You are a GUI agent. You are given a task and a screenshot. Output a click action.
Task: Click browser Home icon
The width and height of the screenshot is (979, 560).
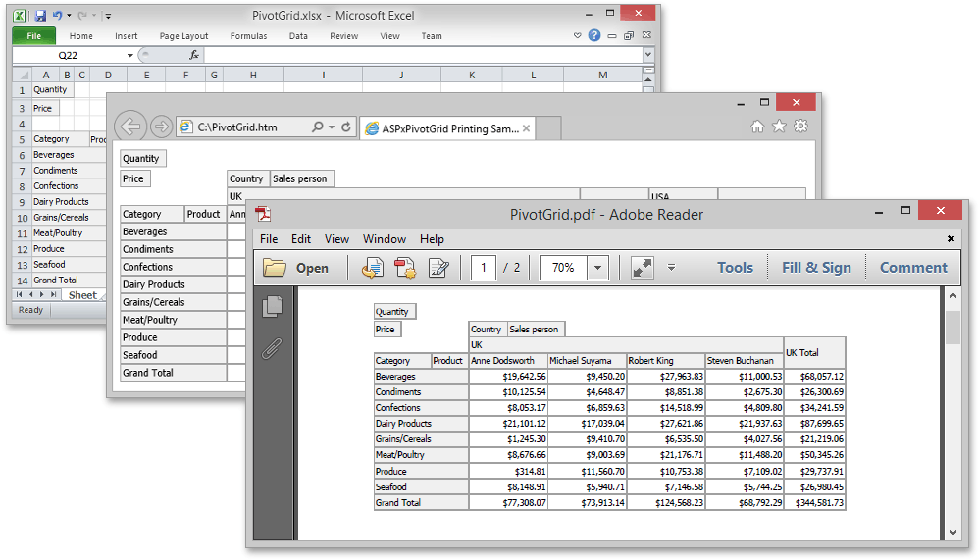pos(757,127)
